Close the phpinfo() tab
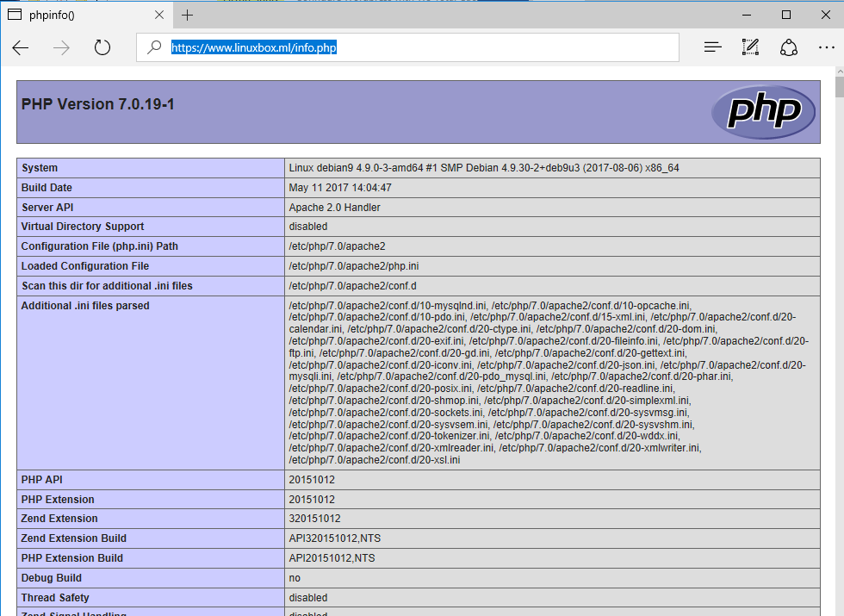The image size is (844, 616). click(158, 15)
